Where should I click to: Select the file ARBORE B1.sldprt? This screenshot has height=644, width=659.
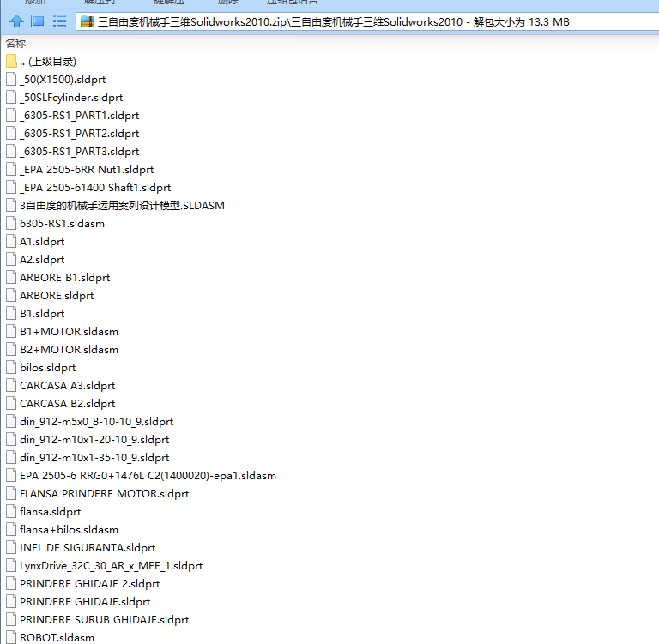click(x=64, y=277)
